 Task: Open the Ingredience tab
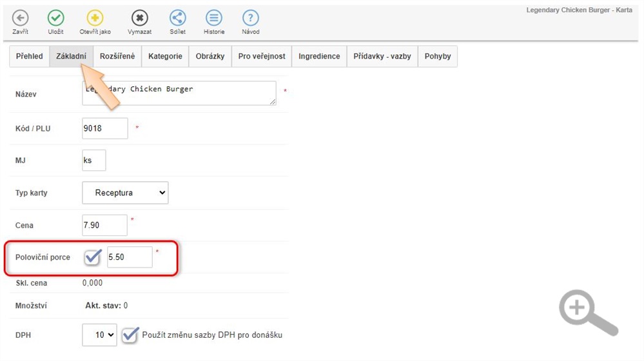[319, 57]
